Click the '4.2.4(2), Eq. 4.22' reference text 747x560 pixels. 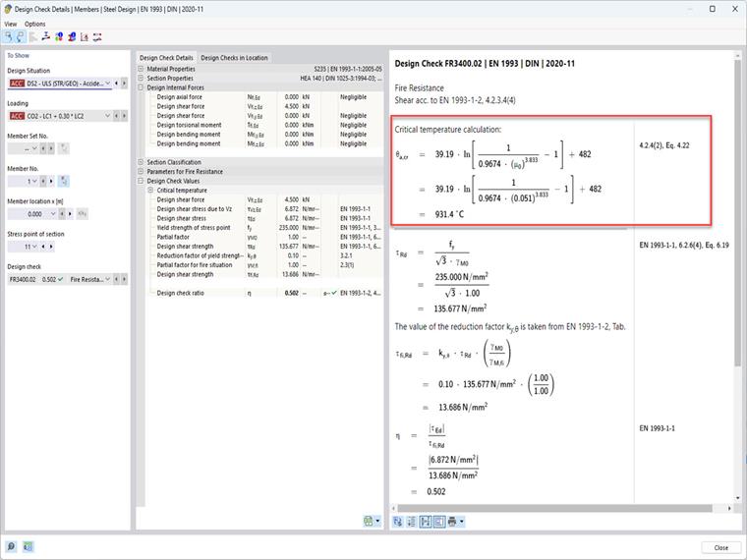click(664, 145)
